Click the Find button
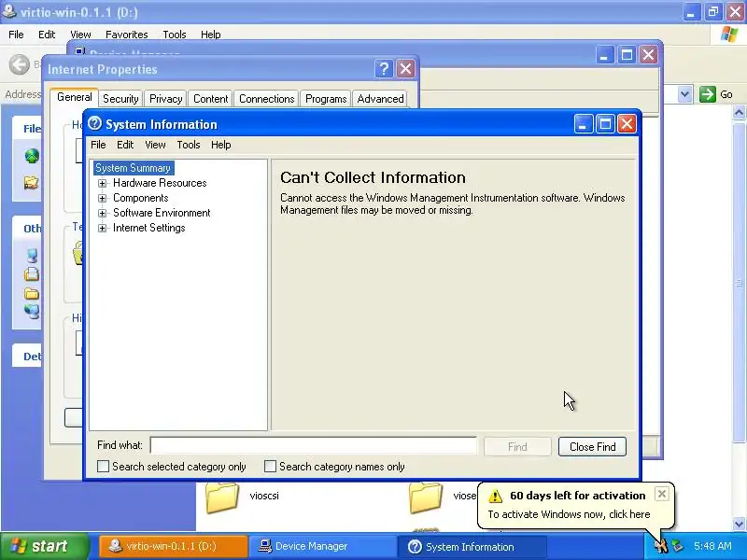Viewport: 747px width, 560px height. point(517,447)
